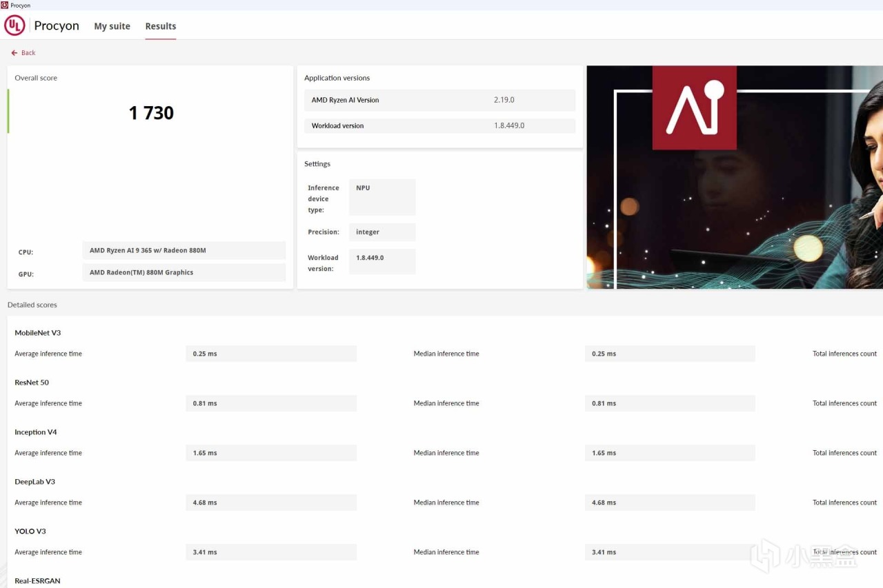Viewport: 883px width, 588px height.
Task: Click the Procyon icon in the title bar
Action: tap(5, 5)
